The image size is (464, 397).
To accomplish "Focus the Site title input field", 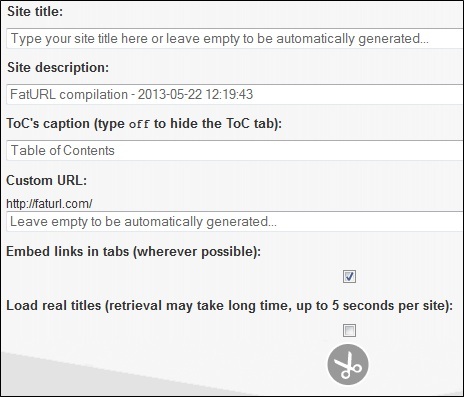I will point(234,39).
